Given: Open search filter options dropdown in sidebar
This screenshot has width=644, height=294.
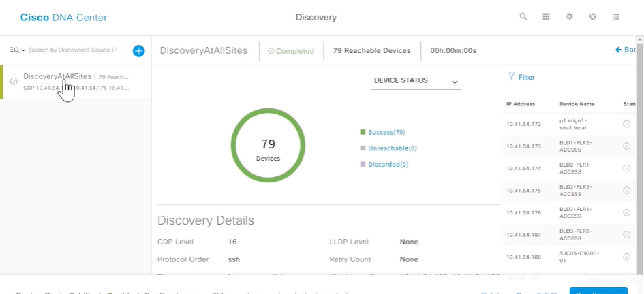Looking at the screenshot, I should click(x=17, y=50).
